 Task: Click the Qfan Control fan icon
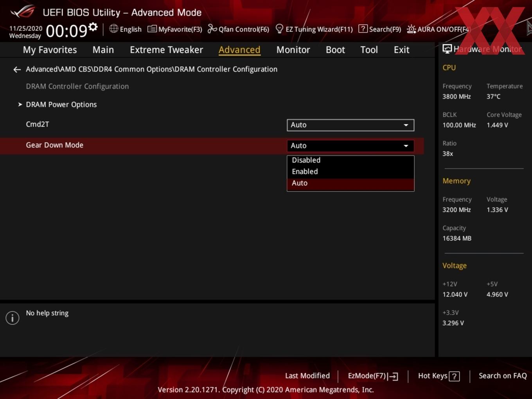[x=212, y=29]
